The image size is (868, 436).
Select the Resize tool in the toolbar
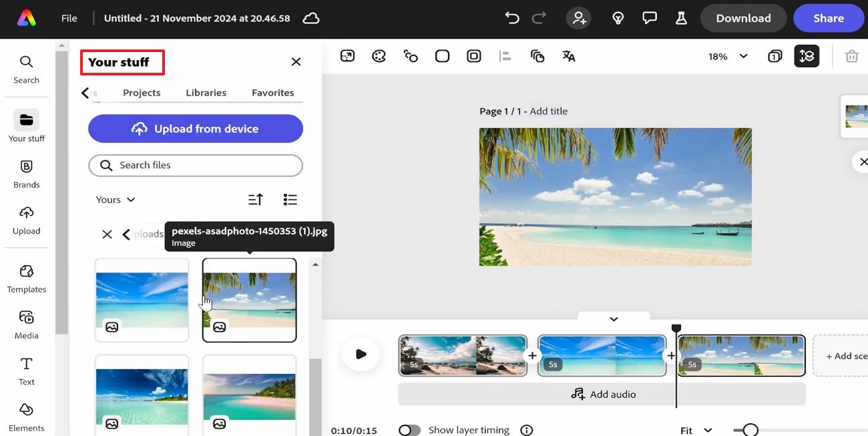coord(347,56)
